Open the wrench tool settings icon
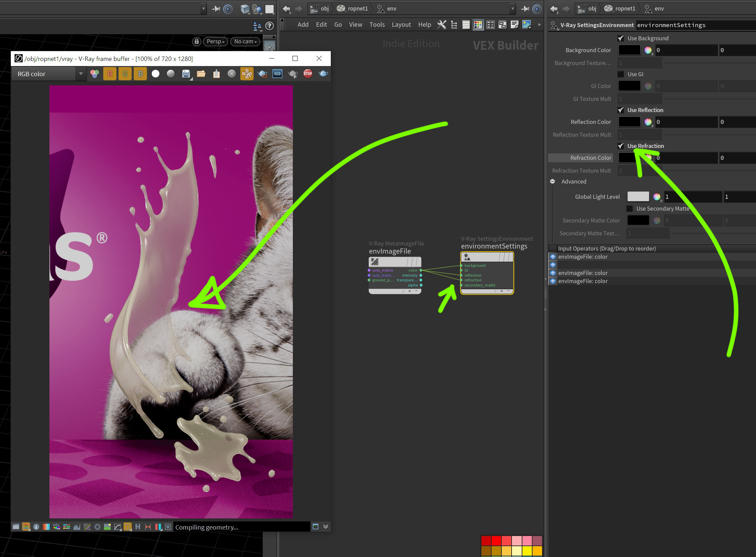 pos(441,25)
